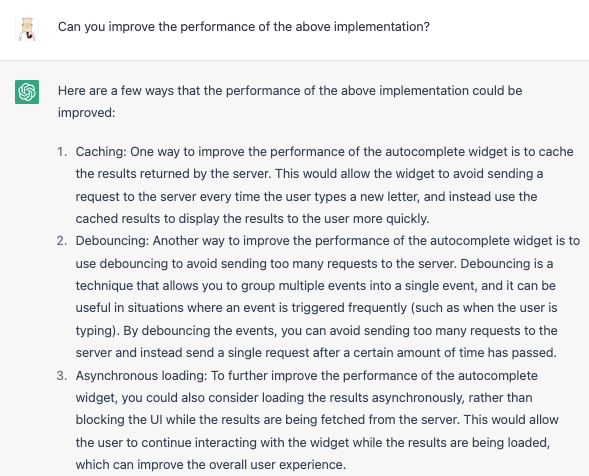This screenshot has width=589, height=476.
Task: Click the 'Caching:' heading text
Action: (101, 152)
